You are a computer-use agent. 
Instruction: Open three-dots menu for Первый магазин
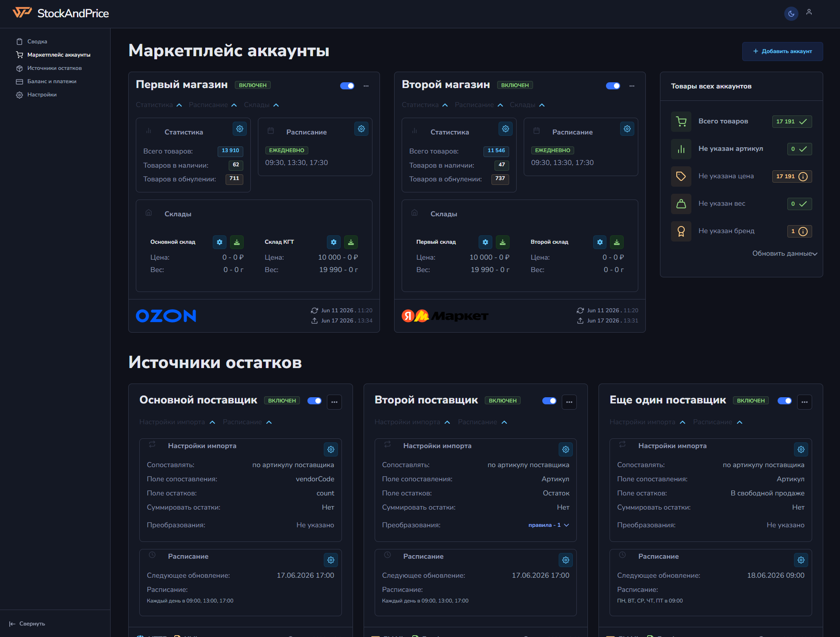click(366, 86)
